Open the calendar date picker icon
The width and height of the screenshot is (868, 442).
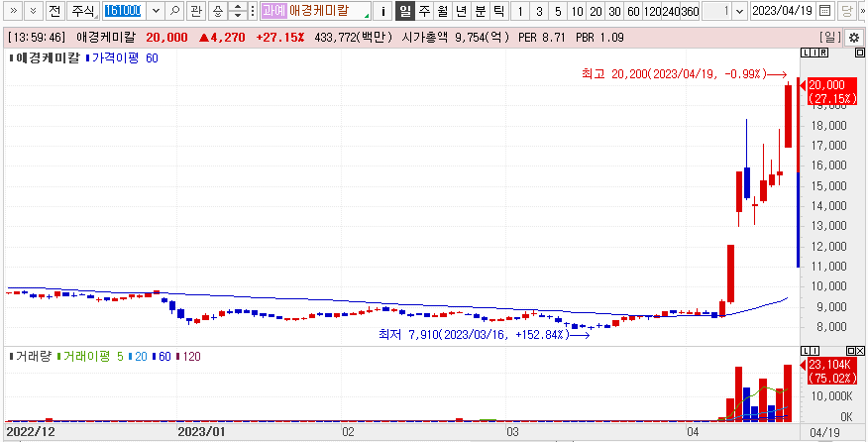pyautogui.click(x=824, y=11)
